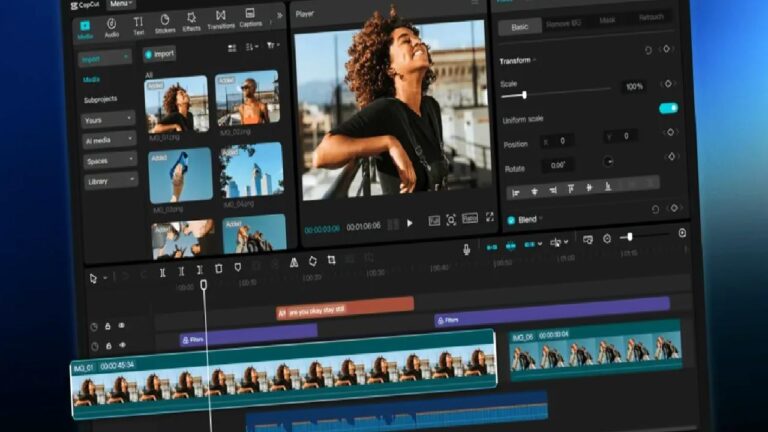Open the Effects panel
The width and height of the screenshot is (768, 432).
191,22
